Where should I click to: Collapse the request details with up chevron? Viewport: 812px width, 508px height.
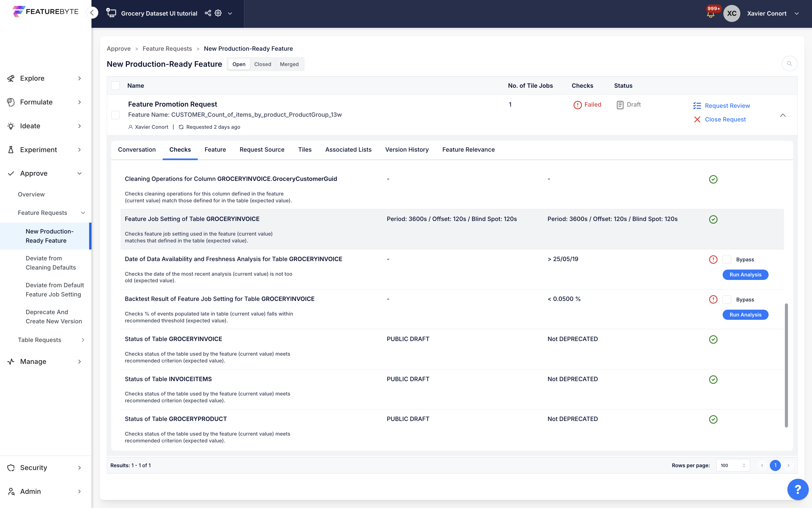coord(783,115)
